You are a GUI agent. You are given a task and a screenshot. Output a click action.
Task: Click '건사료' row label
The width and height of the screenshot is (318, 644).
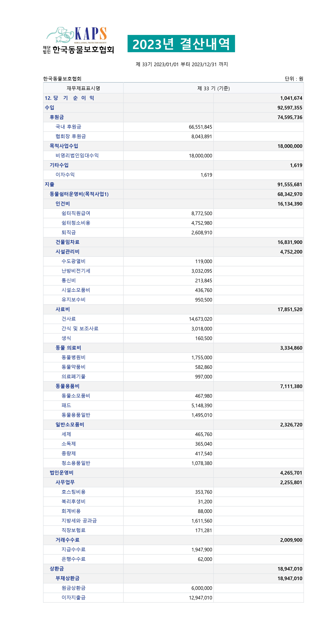69,319
